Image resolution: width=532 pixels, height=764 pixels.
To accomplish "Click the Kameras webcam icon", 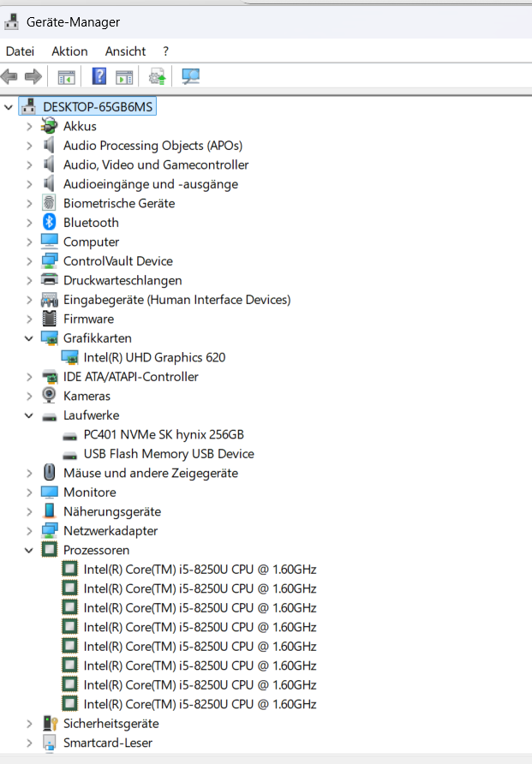I will (49, 395).
